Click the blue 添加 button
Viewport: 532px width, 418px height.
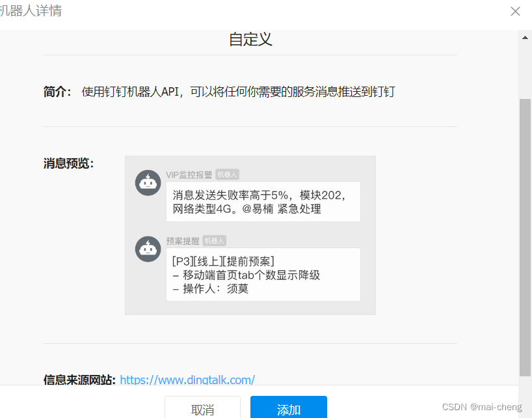[x=288, y=409]
